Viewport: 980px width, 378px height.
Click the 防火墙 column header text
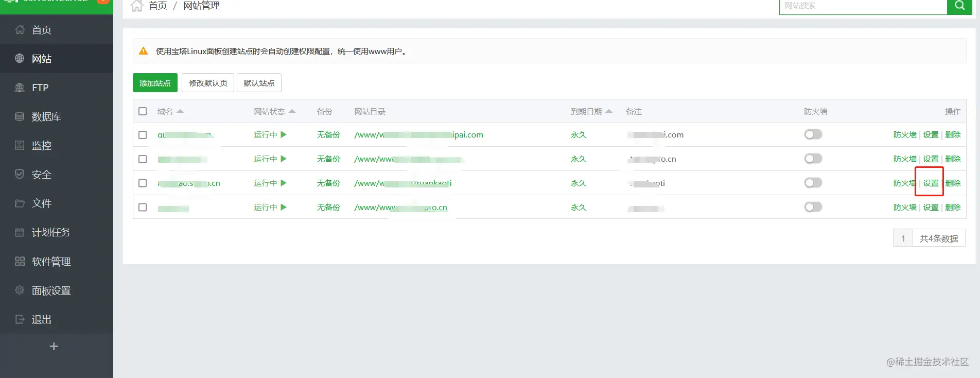coord(816,111)
